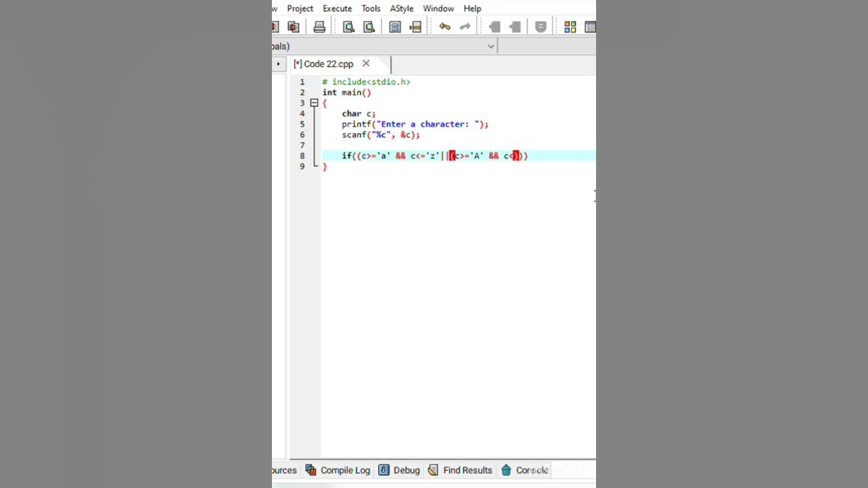Click the tab scroll arrow left of Code 22.cpp

pyautogui.click(x=278, y=64)
